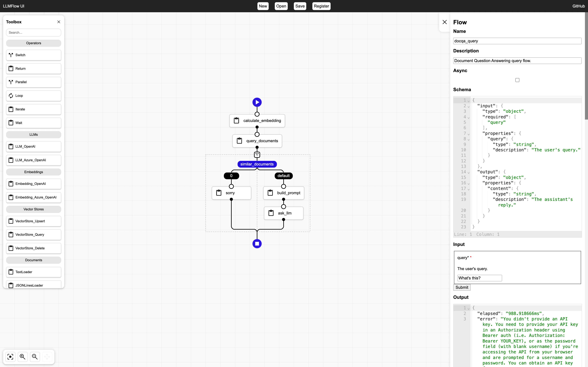Click the Save button in top bar
The width and height of the screenshot is (588, 367).
tap(300, 6)
